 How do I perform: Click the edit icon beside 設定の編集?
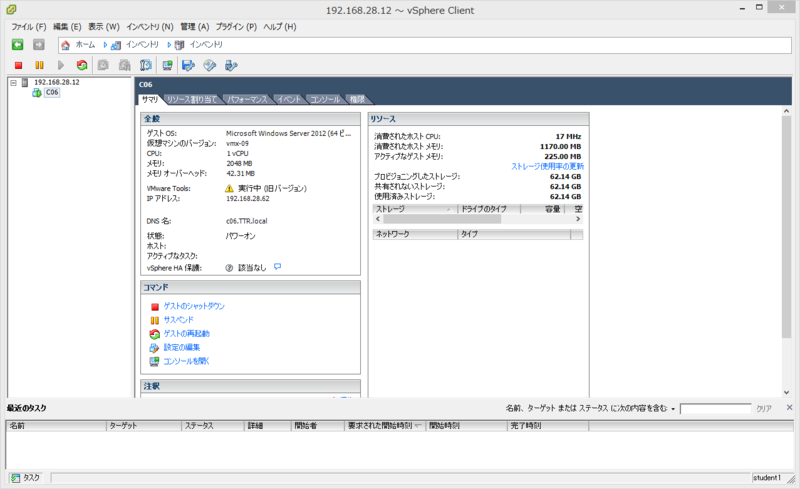[x=154, y=348]
